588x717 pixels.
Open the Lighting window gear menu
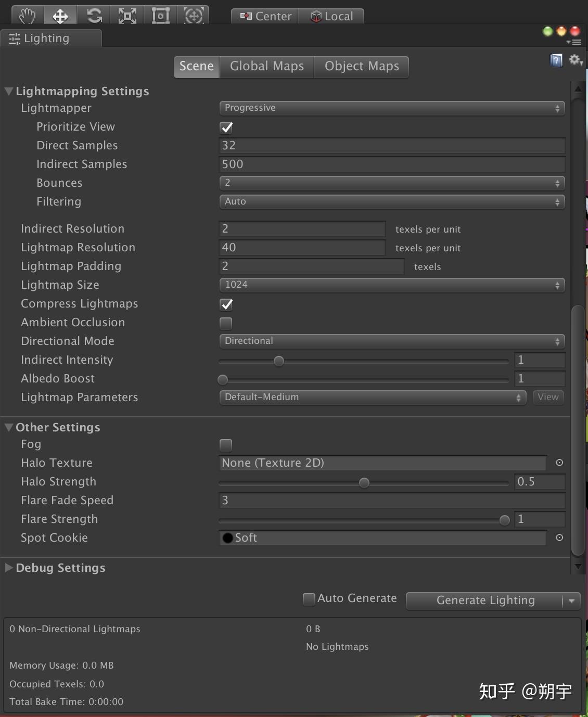click(x=575, y=60)
